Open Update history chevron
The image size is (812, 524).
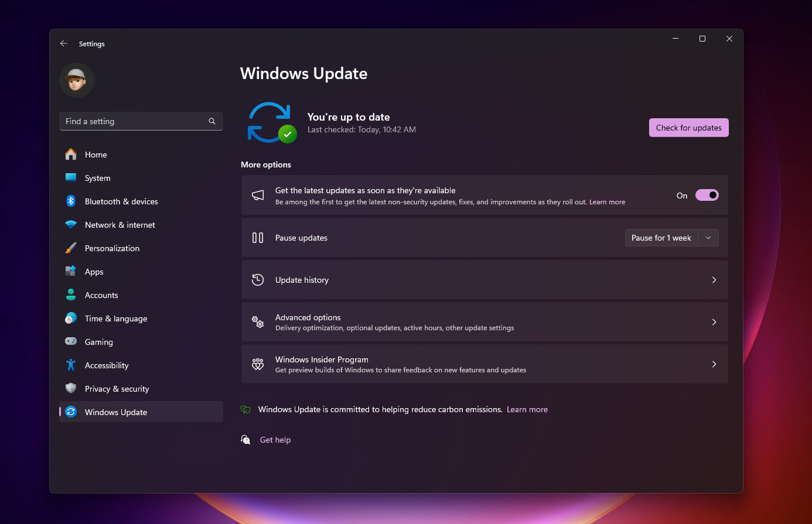tap(714, 280)
